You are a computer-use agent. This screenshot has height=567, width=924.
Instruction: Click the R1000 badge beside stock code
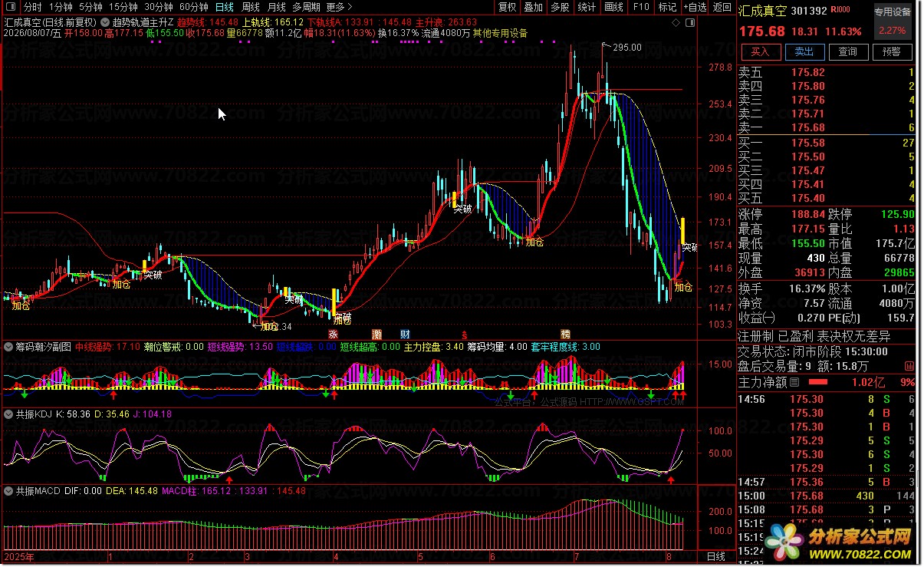(x=840, y=11)
